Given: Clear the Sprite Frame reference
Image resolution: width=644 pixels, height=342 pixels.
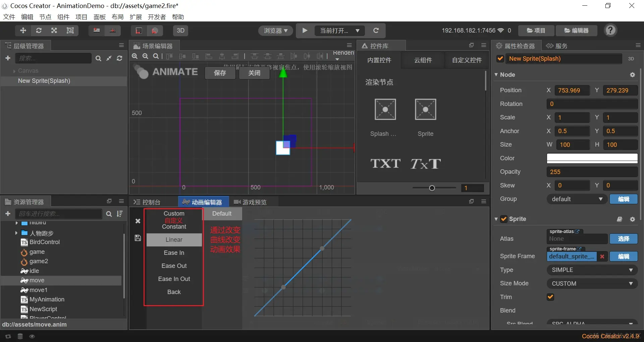Looking at the screenshot, I should 602,256.
